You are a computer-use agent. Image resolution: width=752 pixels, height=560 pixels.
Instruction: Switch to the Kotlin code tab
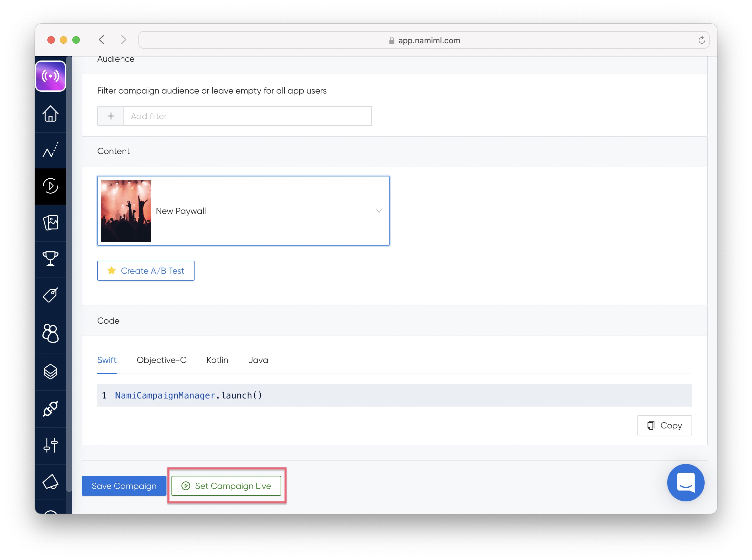(217, 360)
